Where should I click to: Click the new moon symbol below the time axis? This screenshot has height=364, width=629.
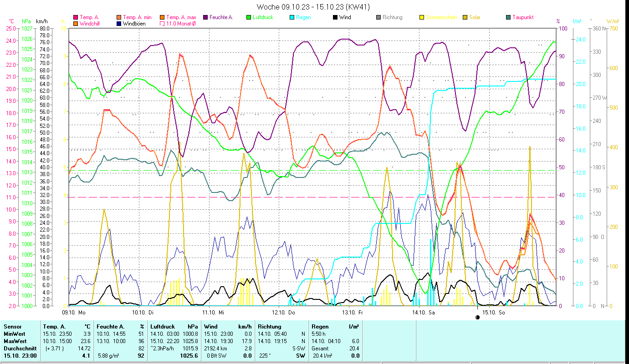tap(477, 317)
